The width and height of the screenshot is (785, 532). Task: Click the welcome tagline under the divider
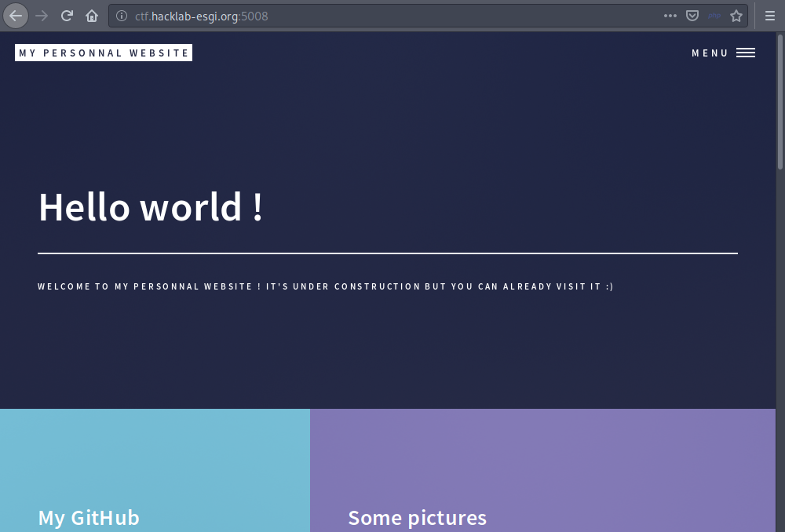point(325,286)
